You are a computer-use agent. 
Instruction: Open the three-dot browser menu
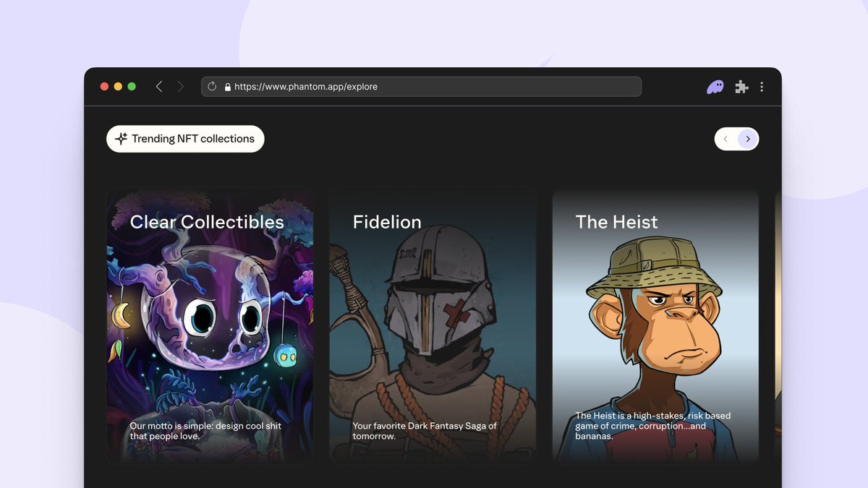(x=762, y=87)
